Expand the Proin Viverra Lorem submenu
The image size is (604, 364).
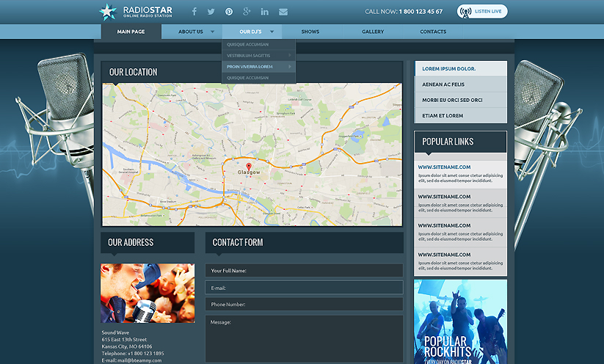pyautogui.click(x=291, y=67)
